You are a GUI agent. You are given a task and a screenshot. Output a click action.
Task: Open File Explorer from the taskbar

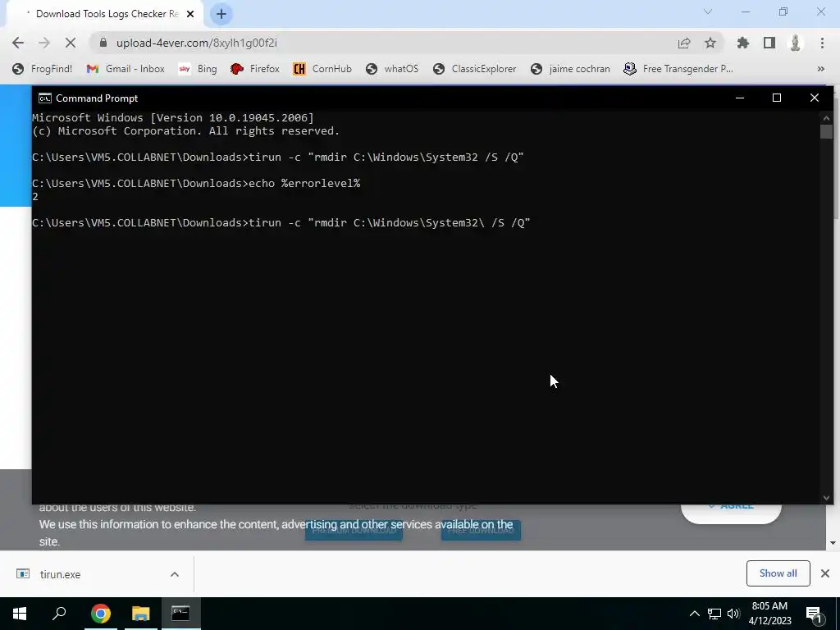(x=141, y=614)
